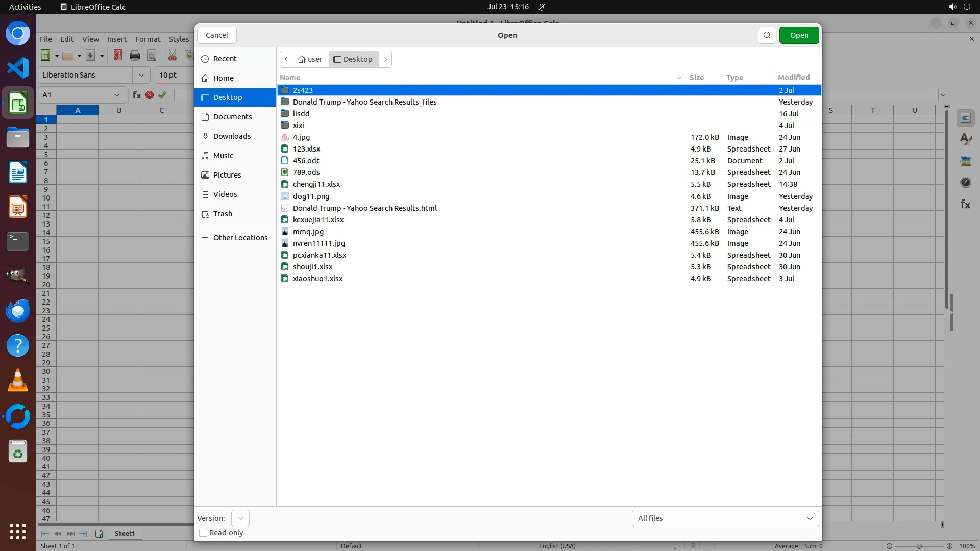The width and height of the screenshot is (980, 551).
Task: Select Downloads in the places sidebar
Action: tap(232, 136)
